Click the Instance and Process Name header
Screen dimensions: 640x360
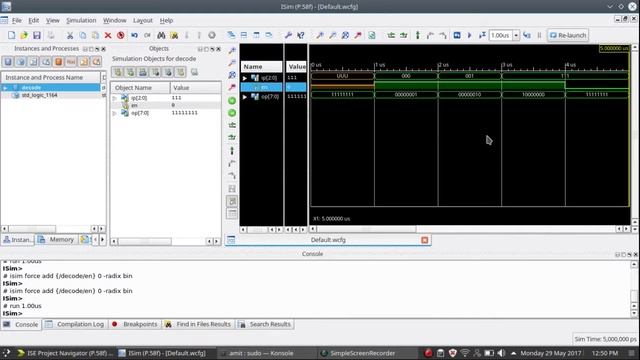tap(51, 78)
